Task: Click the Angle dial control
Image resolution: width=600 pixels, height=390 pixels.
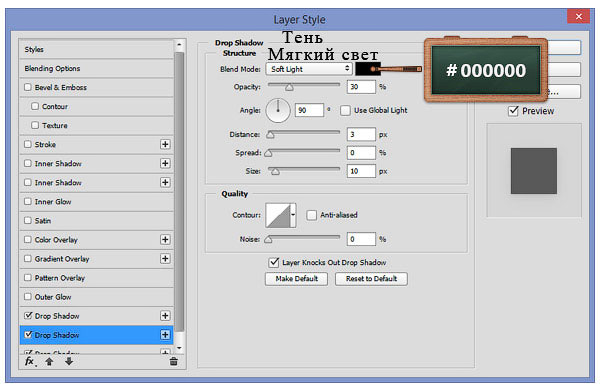Action: (278, 111)
